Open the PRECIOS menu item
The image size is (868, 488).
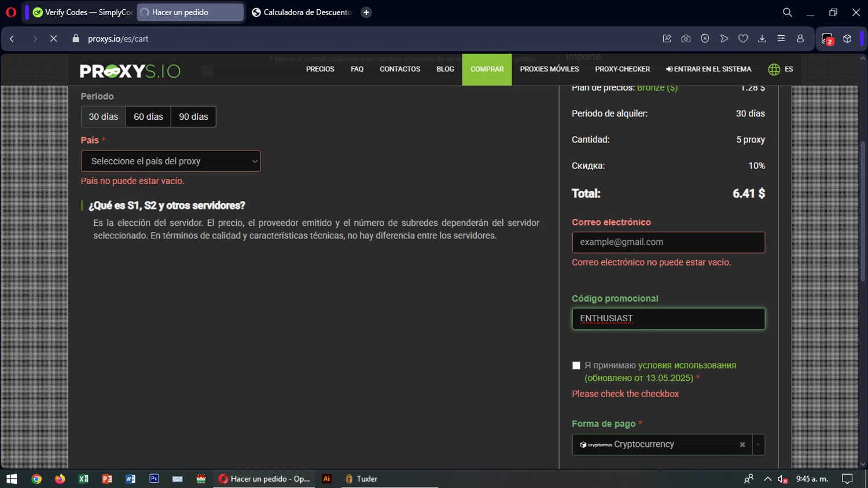(x=320, y=69)
